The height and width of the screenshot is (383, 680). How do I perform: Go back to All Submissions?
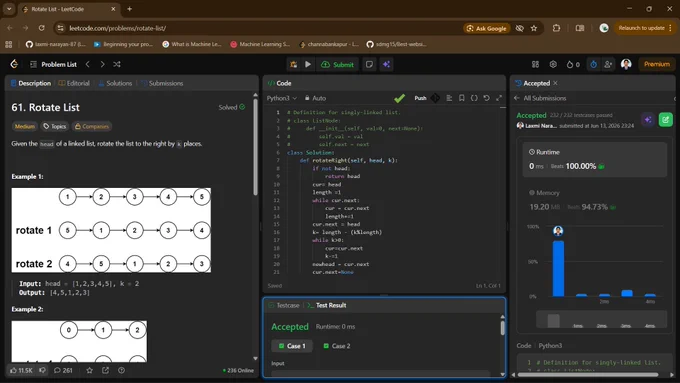[x=540, y=98]
